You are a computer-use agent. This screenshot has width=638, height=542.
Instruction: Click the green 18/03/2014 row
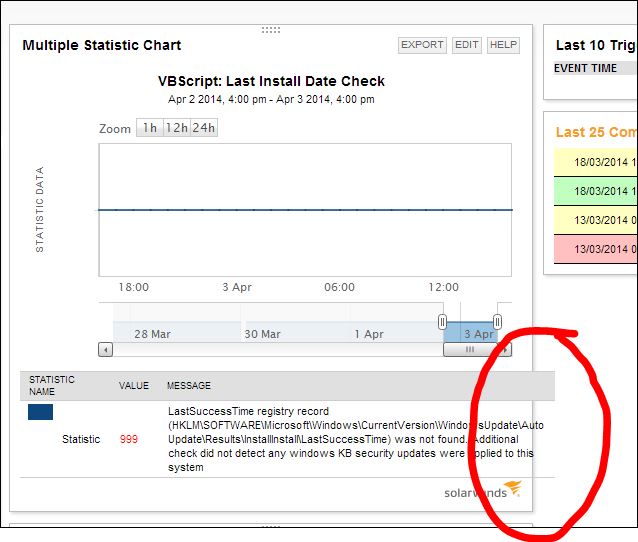tap(595, 191)
